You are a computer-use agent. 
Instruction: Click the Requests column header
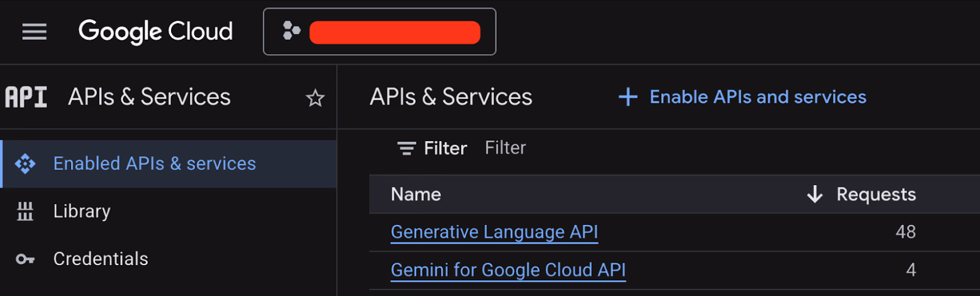876,195
